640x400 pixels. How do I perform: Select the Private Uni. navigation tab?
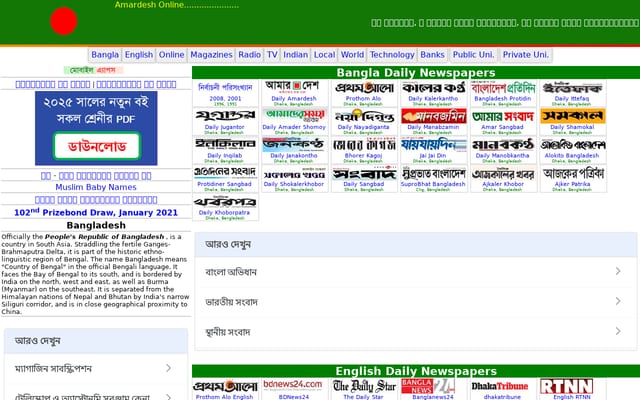[x=526, y=55]
